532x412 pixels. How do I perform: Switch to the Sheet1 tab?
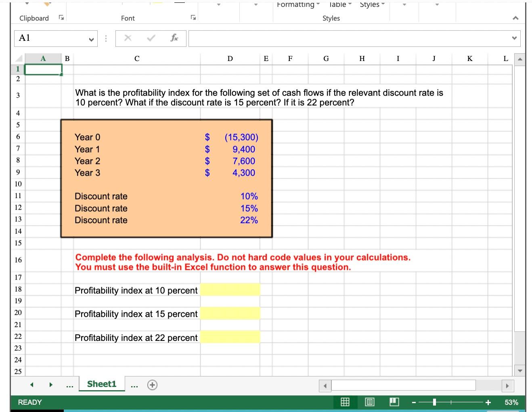[101, 384]
